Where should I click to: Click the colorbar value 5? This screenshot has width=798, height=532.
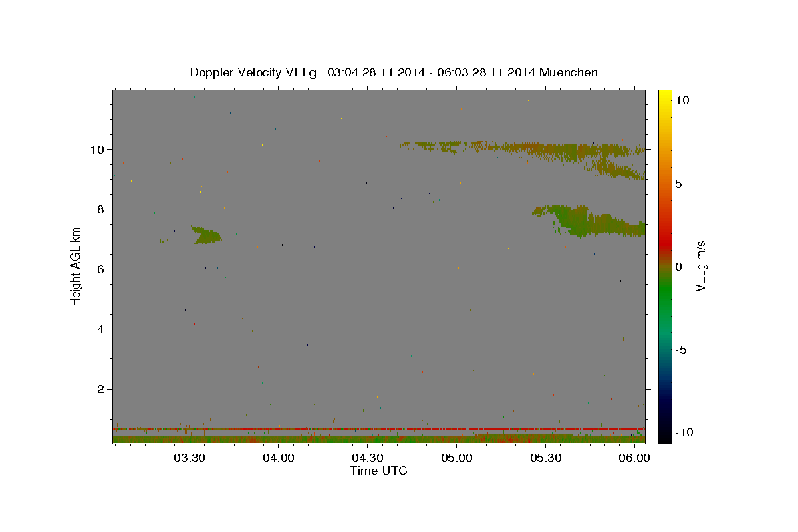pyautogui.click(x=678, y=184)
